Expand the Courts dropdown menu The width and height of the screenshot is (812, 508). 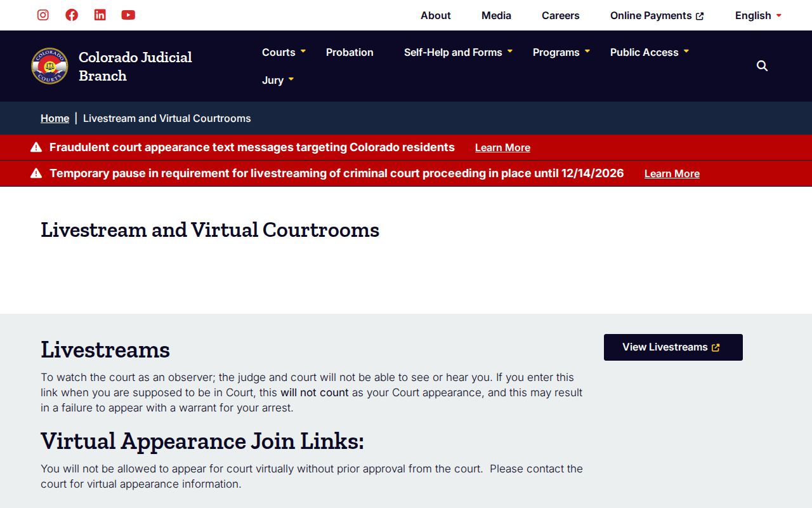coord(284,52)
